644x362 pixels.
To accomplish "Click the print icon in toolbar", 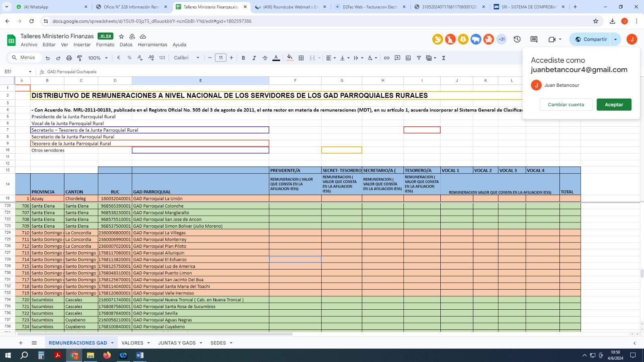I will pyautogui.click(x=69, y=58).
